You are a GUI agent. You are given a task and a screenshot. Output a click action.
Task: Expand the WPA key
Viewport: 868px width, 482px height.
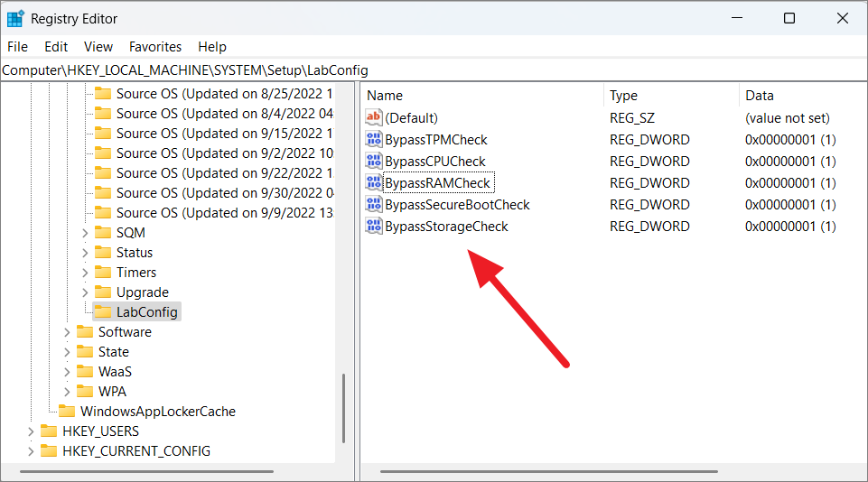tap(67, 392)
